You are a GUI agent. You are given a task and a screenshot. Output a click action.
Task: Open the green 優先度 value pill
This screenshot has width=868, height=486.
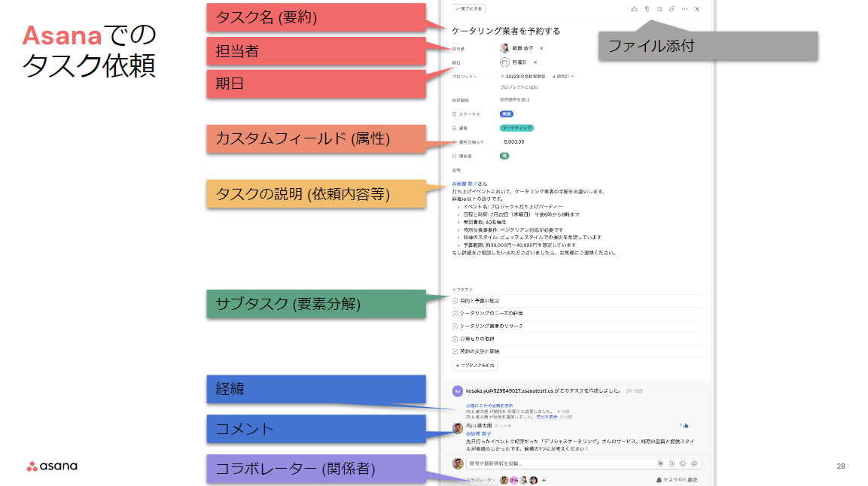[x=504, y=156]
